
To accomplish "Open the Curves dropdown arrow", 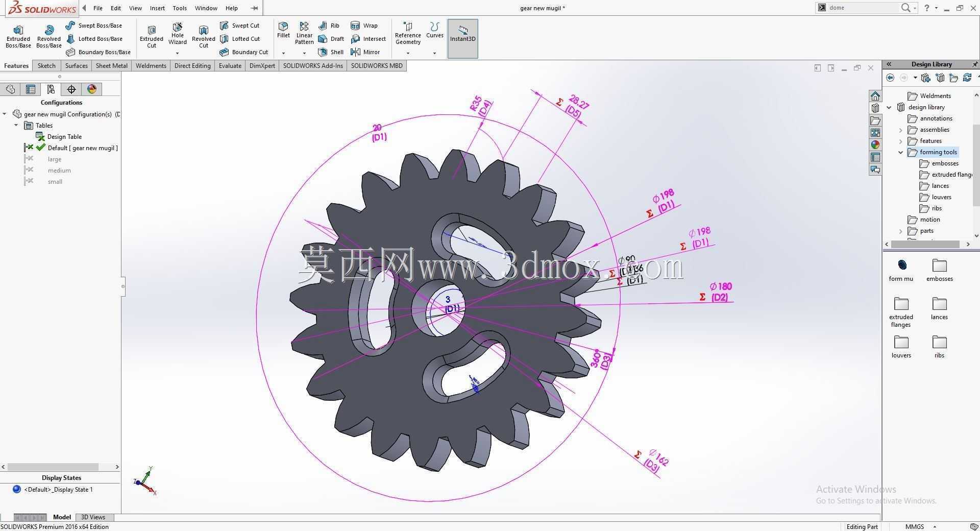I will pyautogui.click(x=435, y=53).
